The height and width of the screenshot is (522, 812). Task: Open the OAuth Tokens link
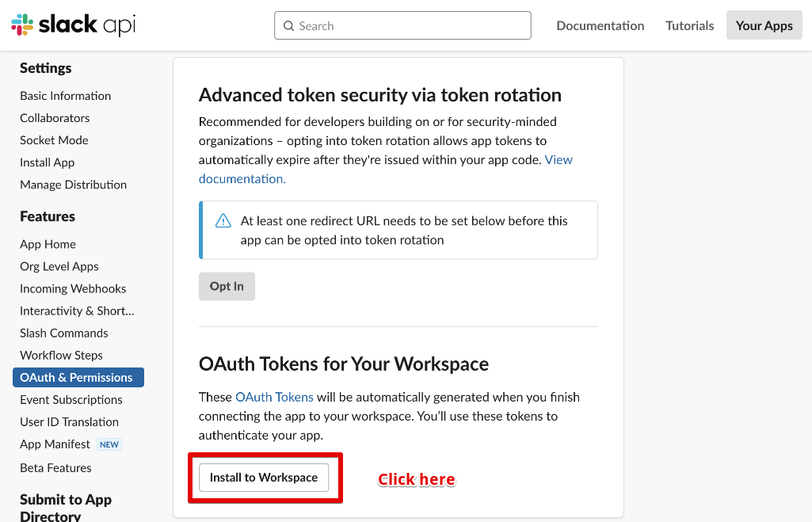click(x=274, y=397)
